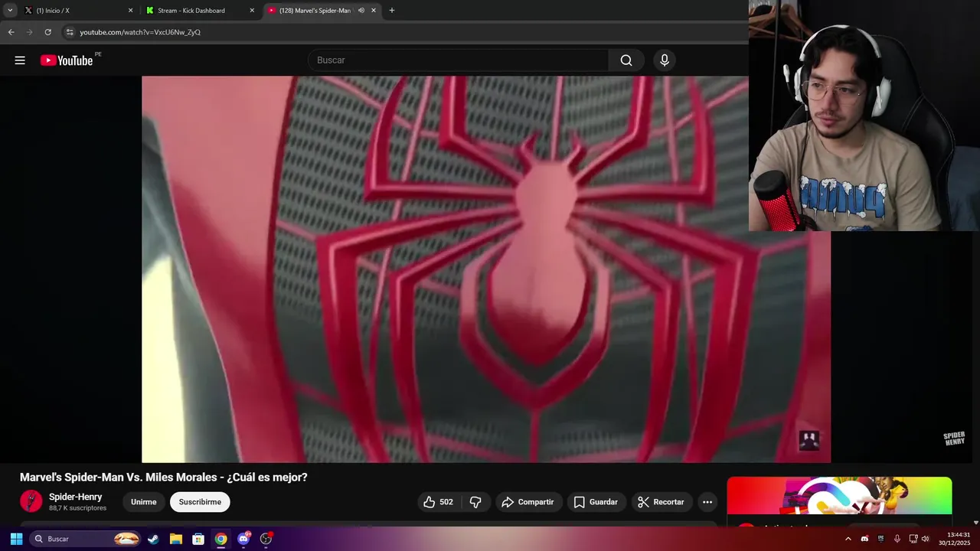The width and height of the screenshot is (980, 551).
Task: Go forward in browser history
Action: pos(30,32)
